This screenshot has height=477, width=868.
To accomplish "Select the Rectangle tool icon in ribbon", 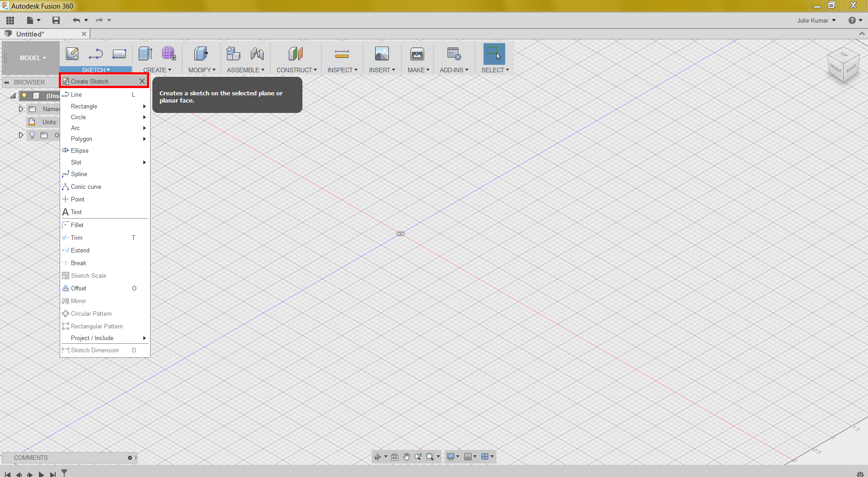I will [119, 54].
